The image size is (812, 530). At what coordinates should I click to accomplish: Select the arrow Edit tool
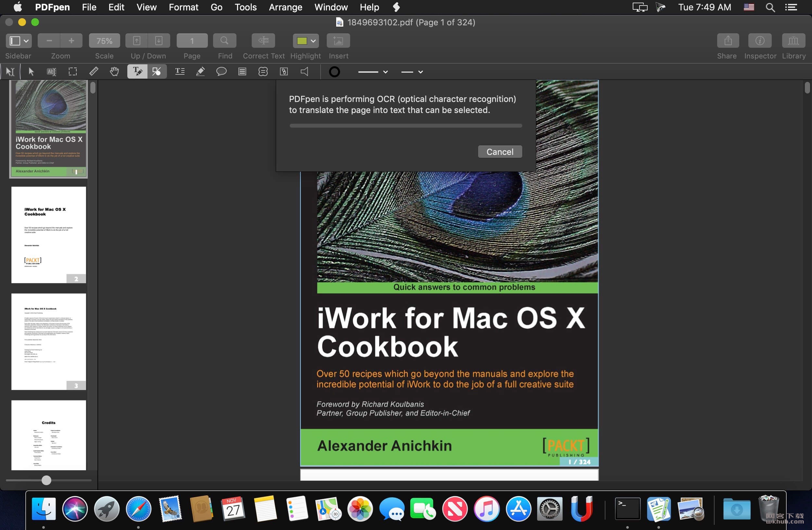point(31,72)
